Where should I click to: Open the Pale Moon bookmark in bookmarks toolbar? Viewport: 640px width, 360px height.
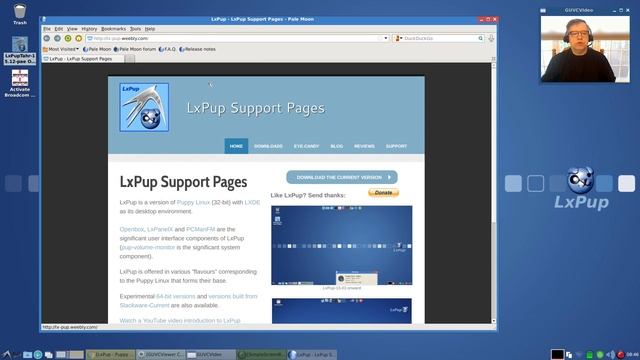pos(97,49)
